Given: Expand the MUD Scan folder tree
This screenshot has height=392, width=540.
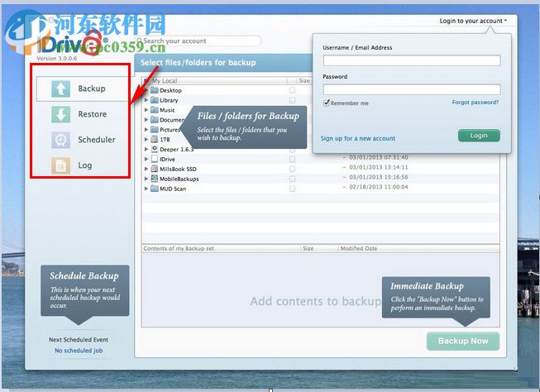Looking at the screenshot, I should point(146,189).
